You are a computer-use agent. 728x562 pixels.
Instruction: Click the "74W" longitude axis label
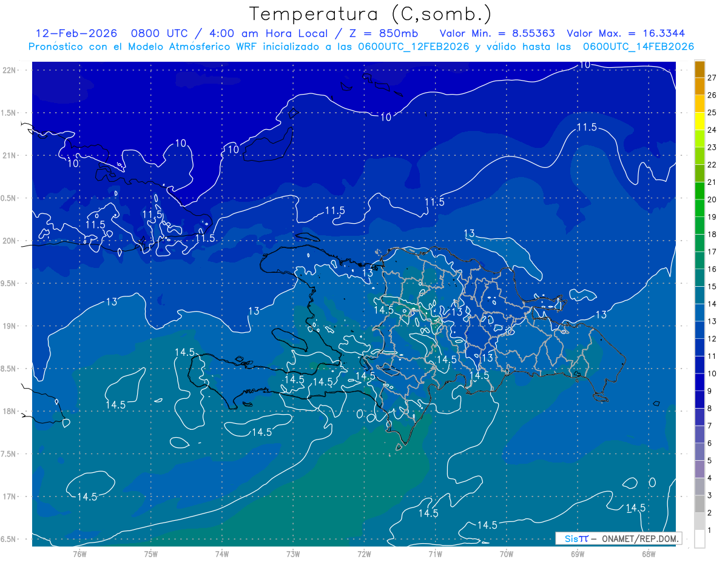(221, 554)
